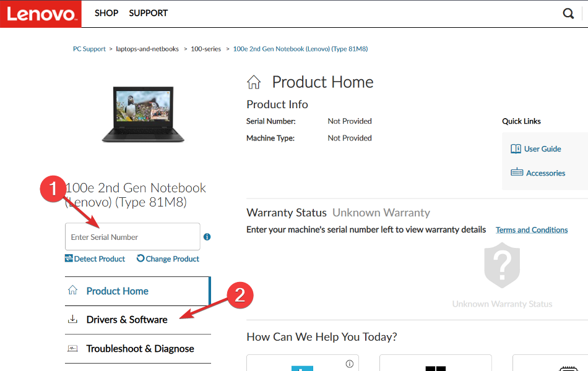Viewport: 588px width, 371px height.
Task: Click the info icon beside the serial number field
Action: coord(207,237)
